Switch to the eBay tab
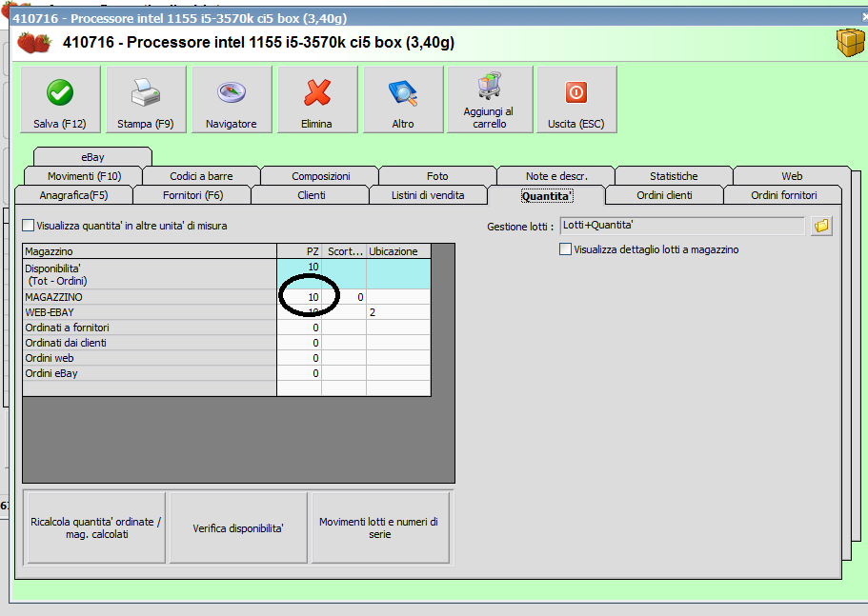Image resolution: width=868 pixels, height=616 pixels. (x=92, y=157)
